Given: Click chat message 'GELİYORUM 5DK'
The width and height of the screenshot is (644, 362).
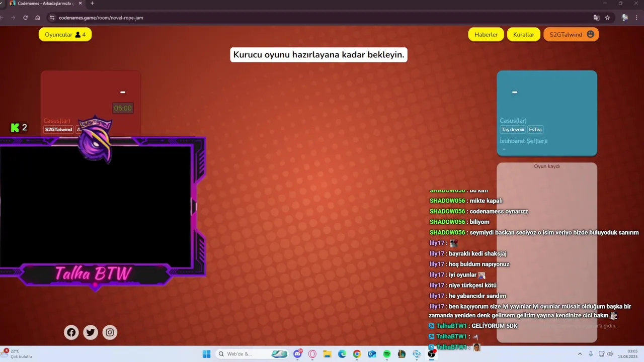Looking at the screenshot, I should tap(494, 326).
